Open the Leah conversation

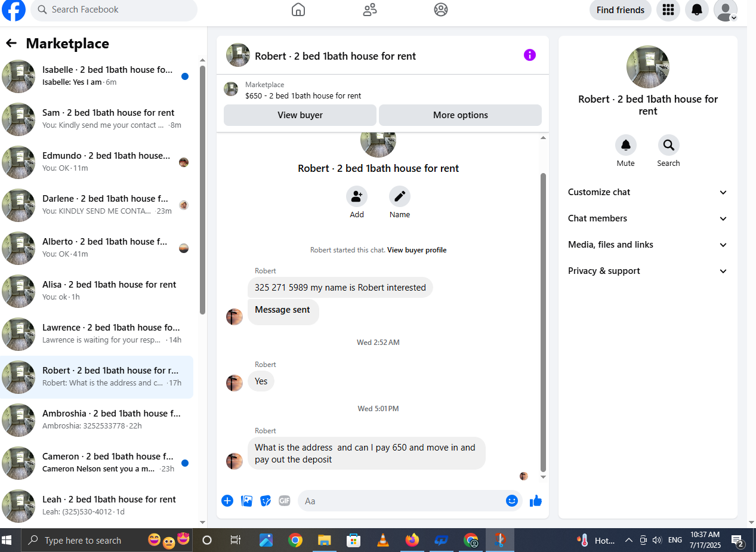pos(97,506)
